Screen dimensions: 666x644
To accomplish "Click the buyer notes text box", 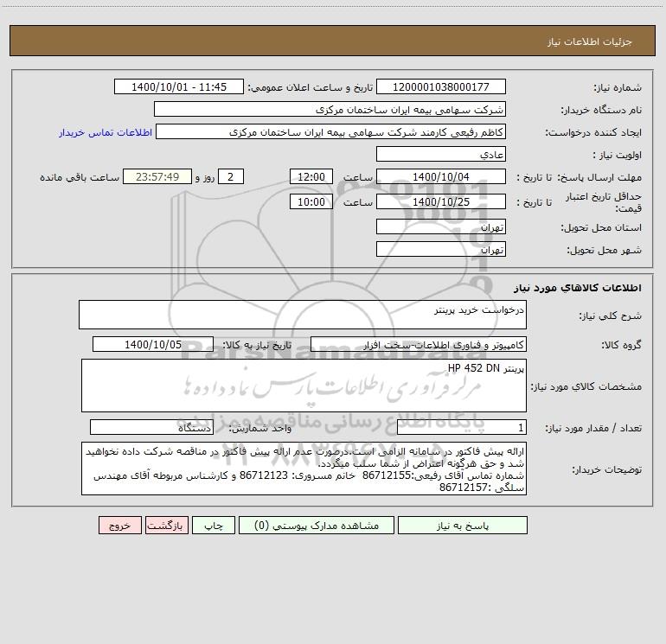I will click(x=304, y=469).
